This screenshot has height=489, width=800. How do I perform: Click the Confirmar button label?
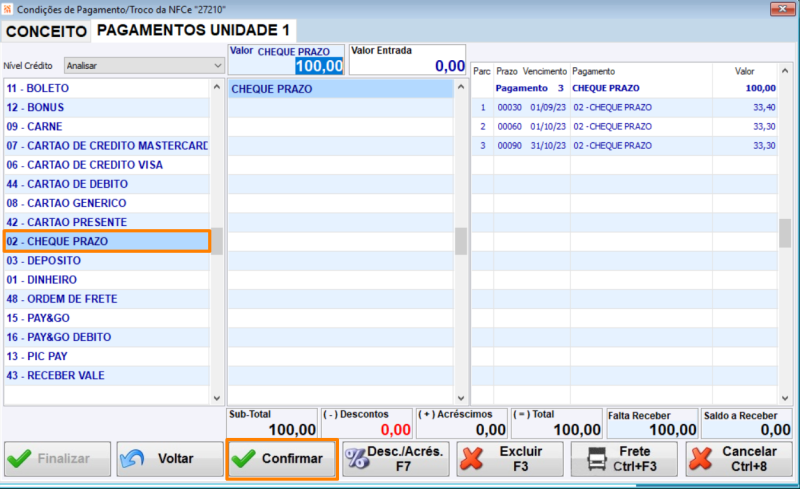tap(292, 458)
